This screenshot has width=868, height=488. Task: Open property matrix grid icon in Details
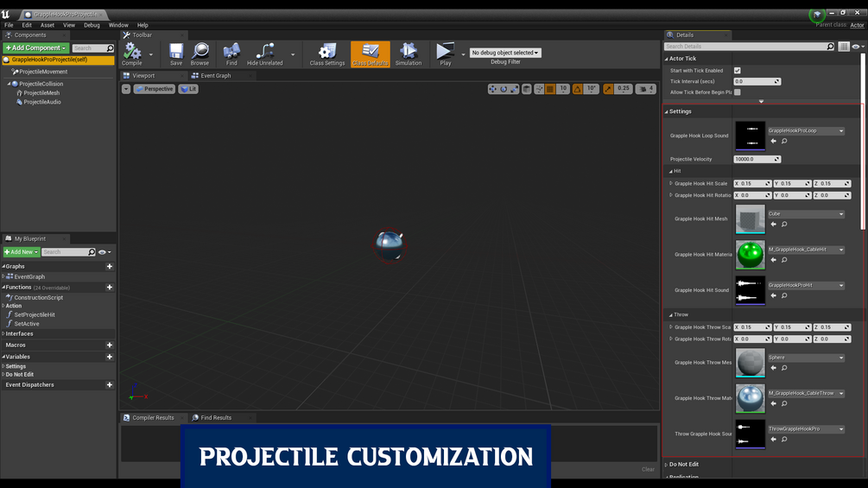844,47
